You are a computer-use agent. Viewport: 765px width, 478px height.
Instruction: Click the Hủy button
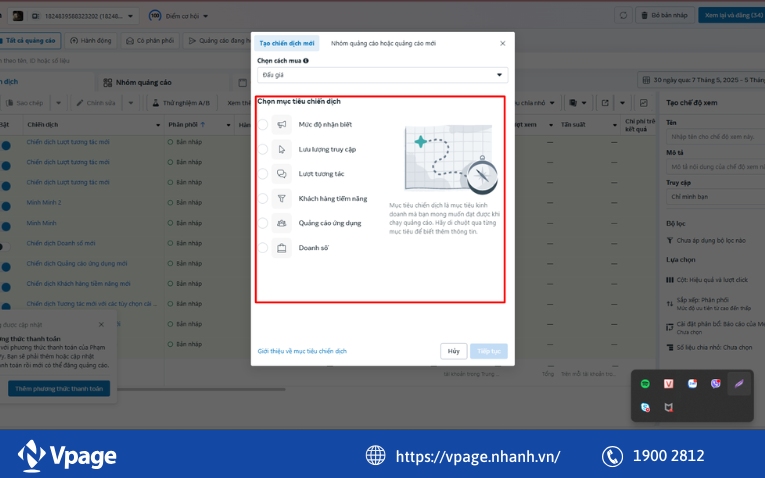tap(453, 351)
